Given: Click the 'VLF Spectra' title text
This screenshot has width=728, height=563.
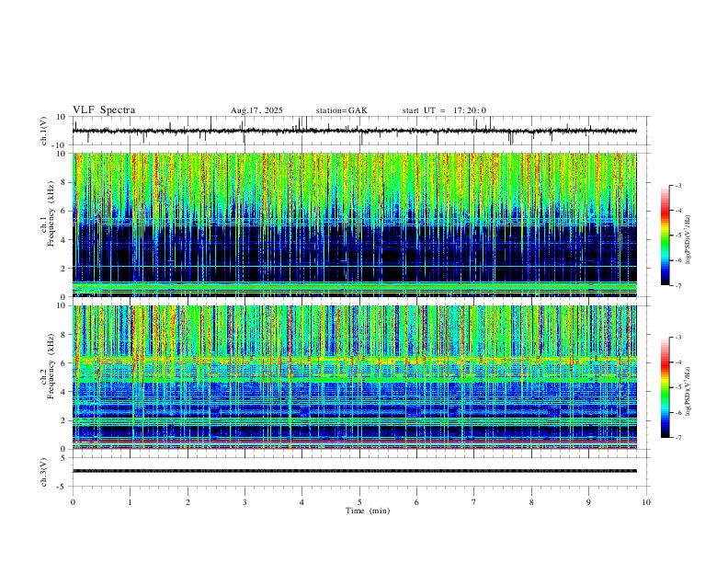Looking at the screenshot, I should tap(104, 110).
